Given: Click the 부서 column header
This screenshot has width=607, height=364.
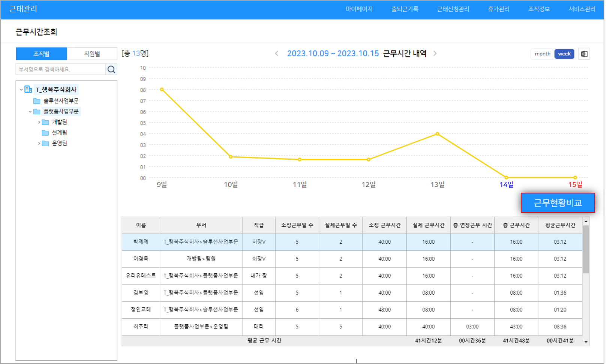Looking at the screenshot, I should [x=201, y=225].
